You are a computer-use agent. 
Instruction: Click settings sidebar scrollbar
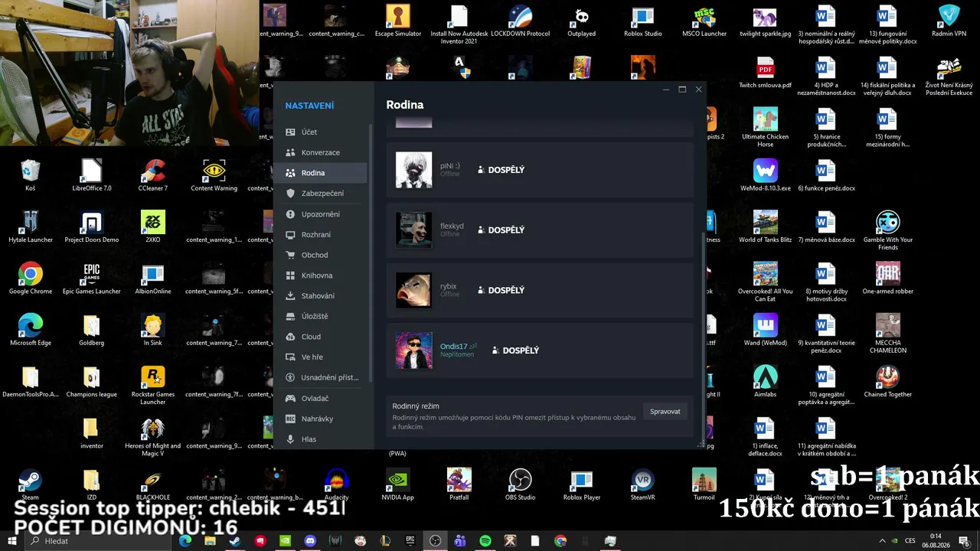(371, 253)
